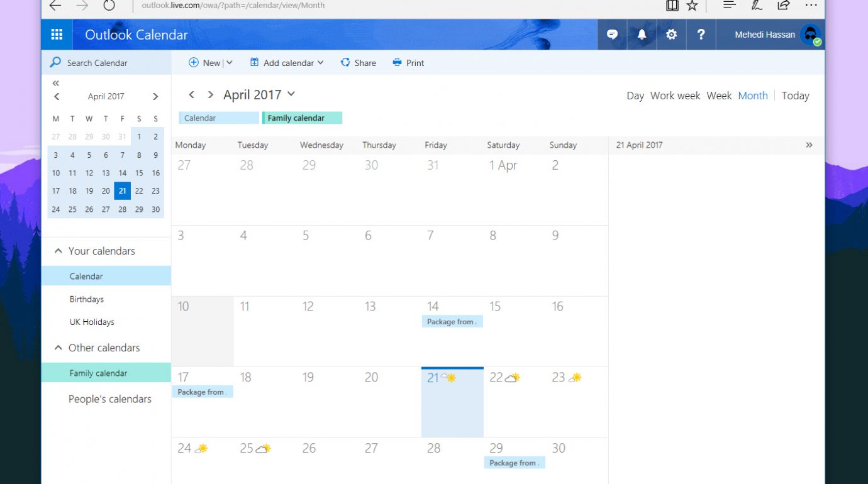Screen dimensions: 868x484
Task: Select day 21 cell in month grid
Action: (452, 402)
